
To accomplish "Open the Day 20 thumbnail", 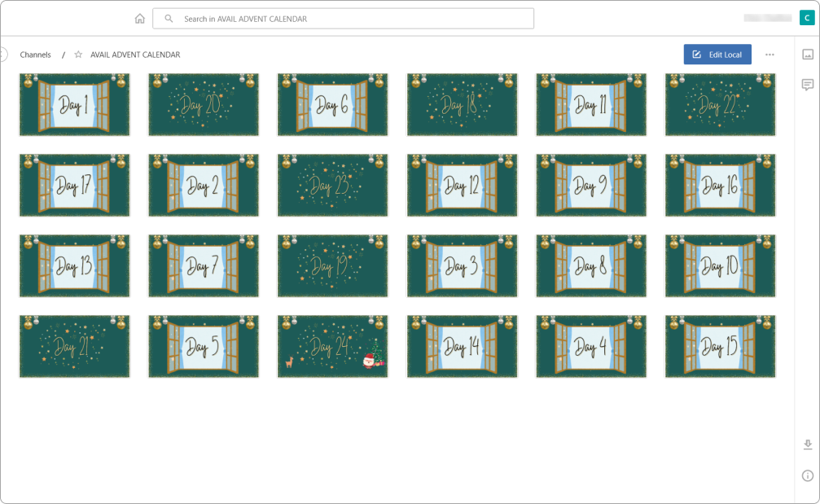I will coord(203,105).
